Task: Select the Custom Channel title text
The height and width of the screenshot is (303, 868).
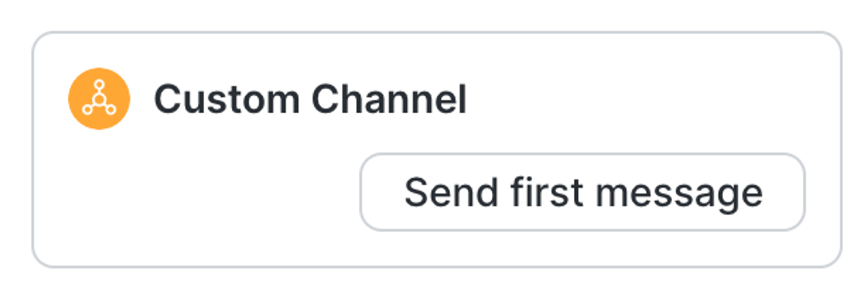Action: (310, 99)
